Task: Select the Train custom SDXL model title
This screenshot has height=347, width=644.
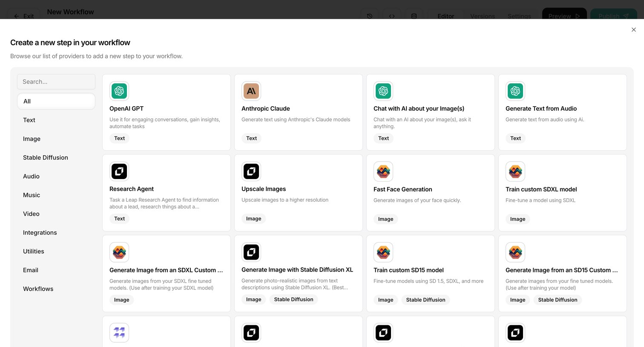Action: pos(541,189)
